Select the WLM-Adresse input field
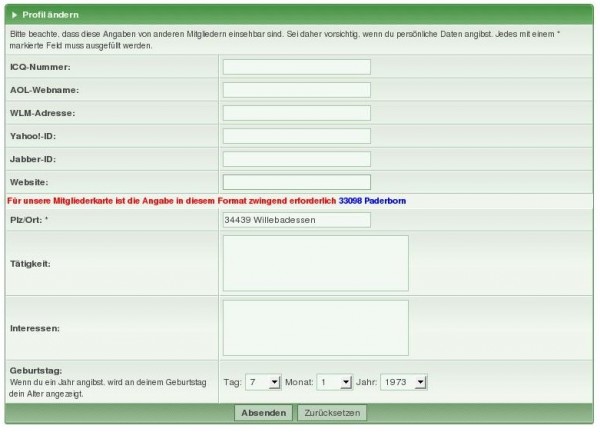 296,113
